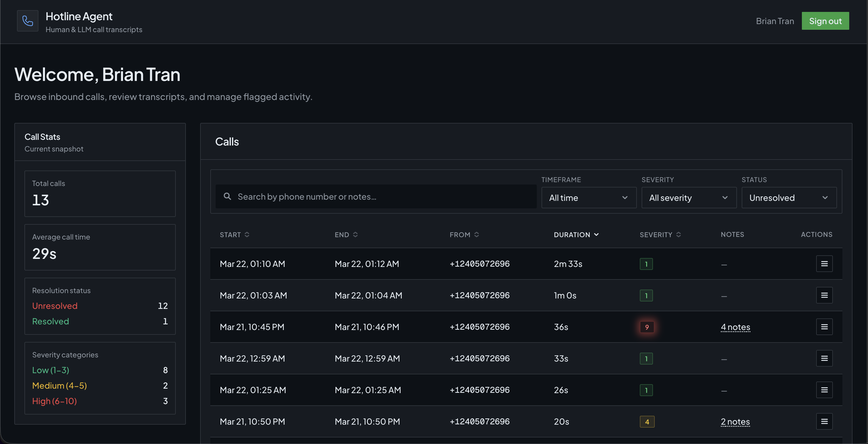Open actions menu for 1m 0s call
868x444 pixels.
[x=824, y=295]
